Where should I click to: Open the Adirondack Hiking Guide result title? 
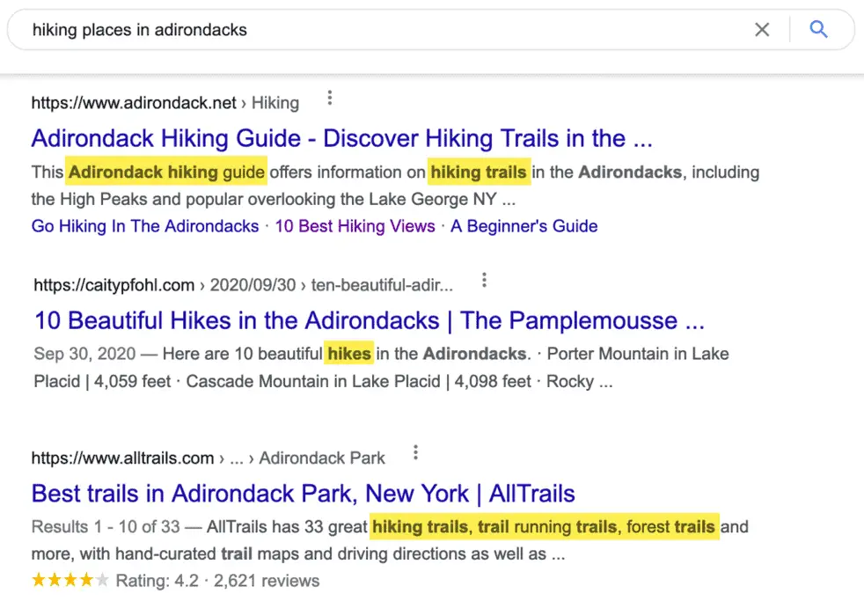click(341, 138)
